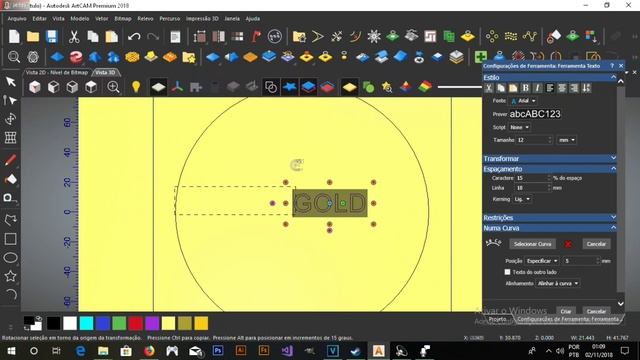Toggle Italic text style
This screenshot has height=360, width=640.
[x=538, y=88]
